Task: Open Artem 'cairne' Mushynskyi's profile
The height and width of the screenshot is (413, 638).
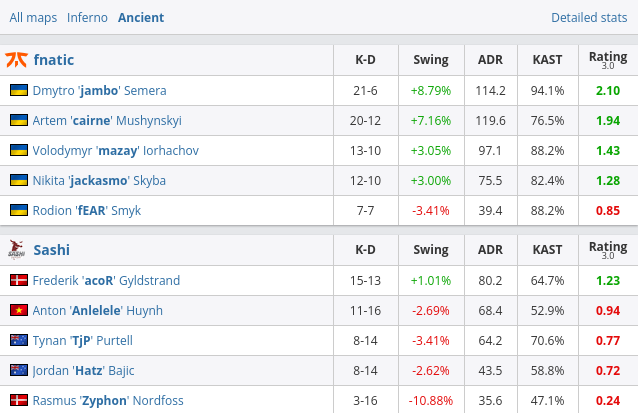Action: 107,120
